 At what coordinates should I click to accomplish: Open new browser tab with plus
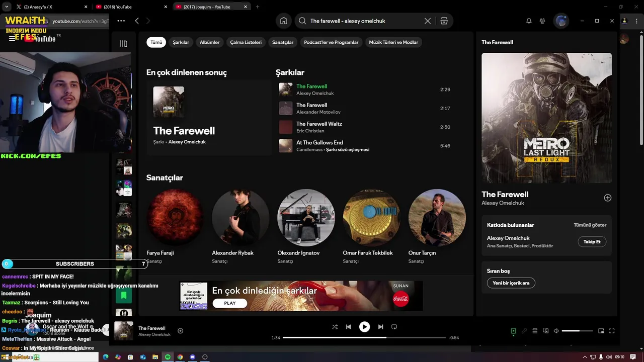pos(258,7)
